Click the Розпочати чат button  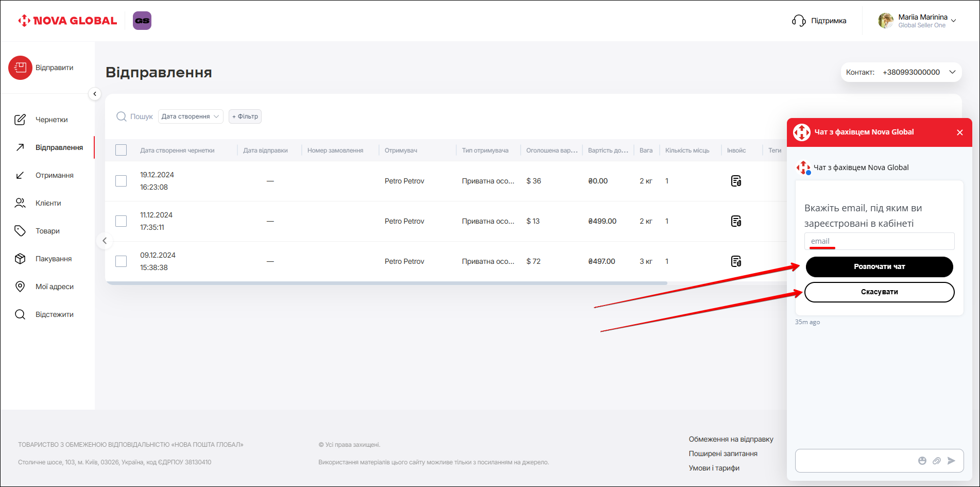pyautogui.click(x=879, y=266)
